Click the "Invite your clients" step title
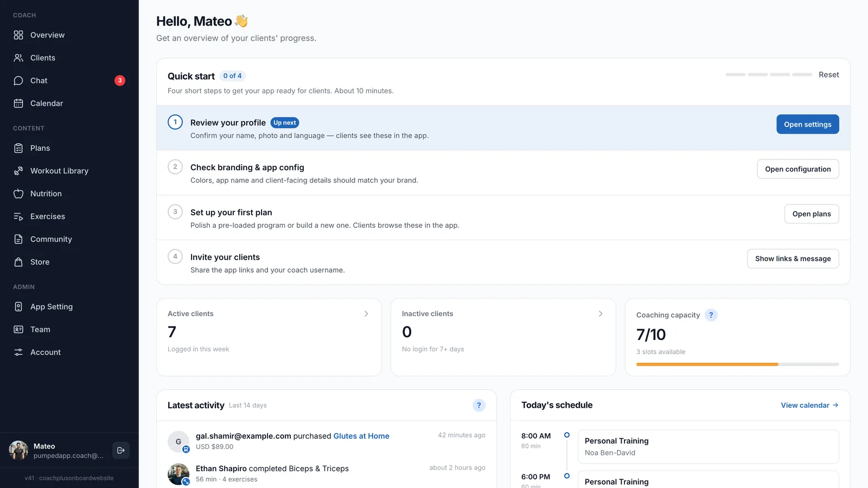This screenshot has height=488, width=868. (225, 258)
